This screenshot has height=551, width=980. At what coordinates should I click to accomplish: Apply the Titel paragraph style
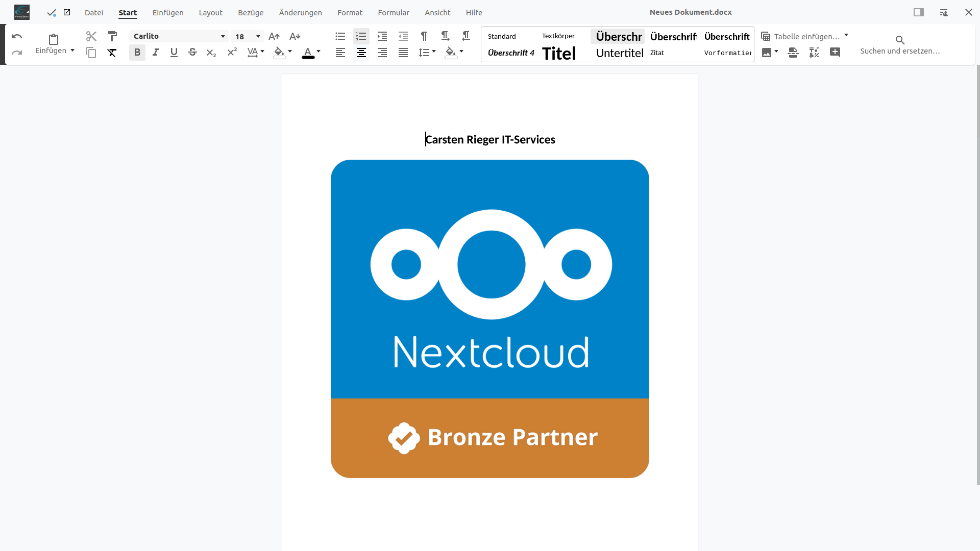point(559,53)
